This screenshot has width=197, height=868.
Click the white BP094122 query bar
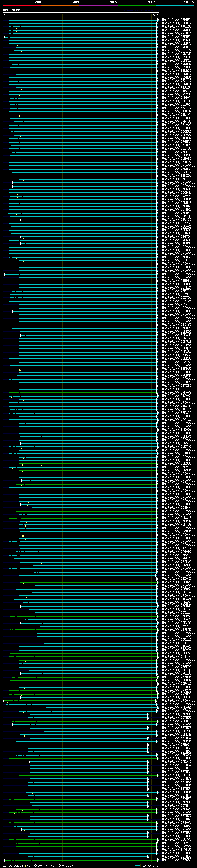(x=81, y=12)
